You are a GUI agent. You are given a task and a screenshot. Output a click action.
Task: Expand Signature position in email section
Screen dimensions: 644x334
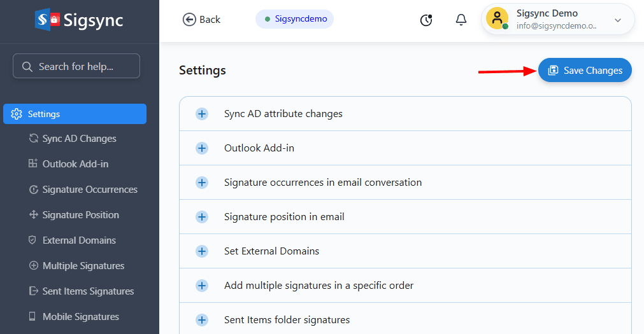(x=202, y=217)
